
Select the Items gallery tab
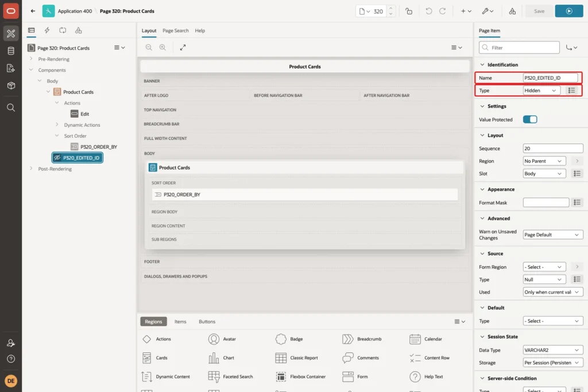(x=180, y=321)
